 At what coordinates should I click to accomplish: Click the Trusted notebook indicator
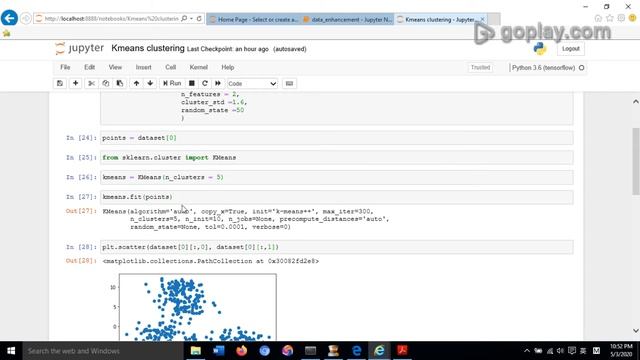(x=480, y=67)
